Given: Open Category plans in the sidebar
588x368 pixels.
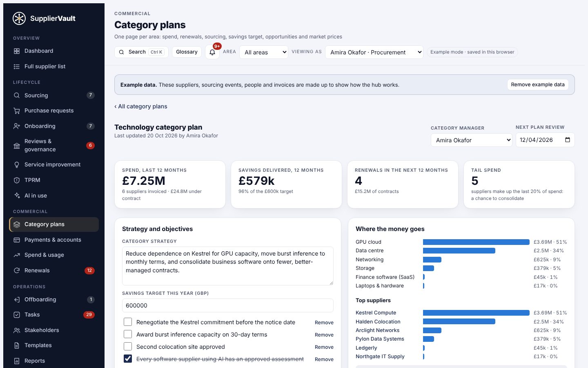Looking at the screenshot, I should click(54, 224).
